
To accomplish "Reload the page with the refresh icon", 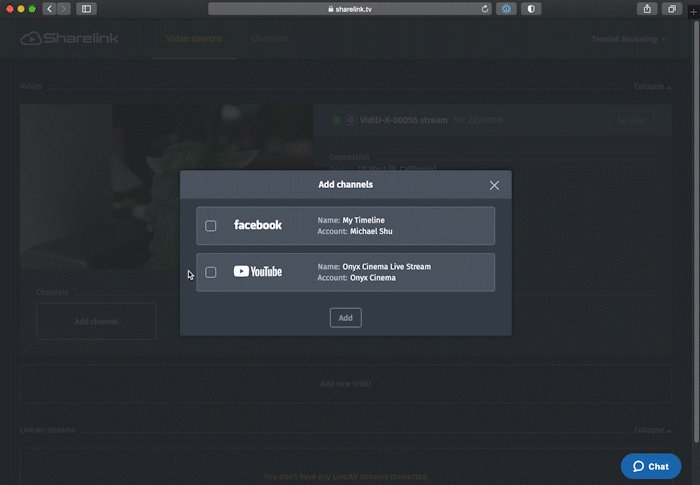I will pos(485,9).
